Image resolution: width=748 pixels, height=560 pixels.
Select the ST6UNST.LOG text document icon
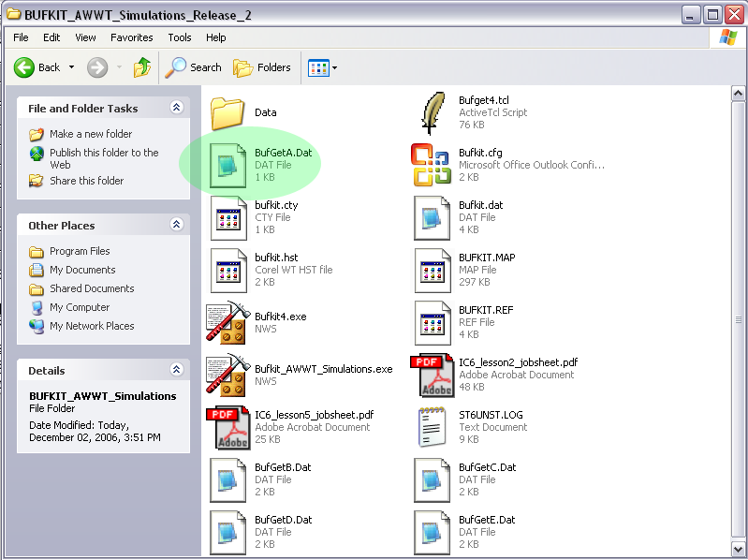tap(432, 428)
